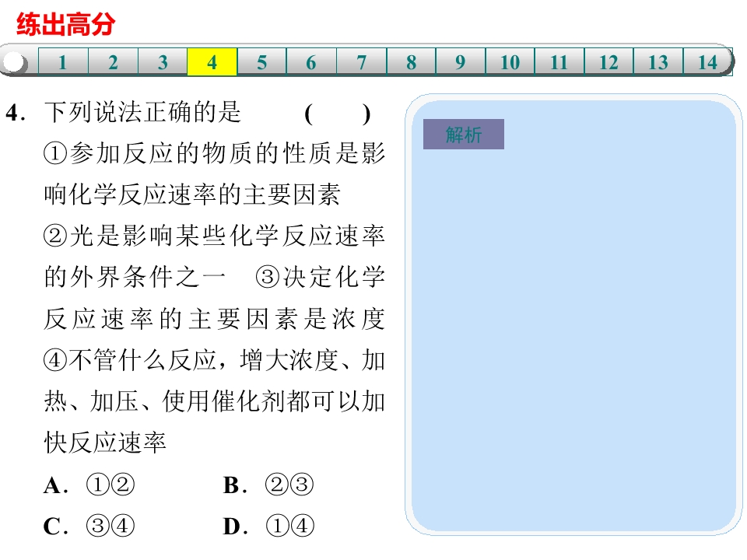Click the 练出高分 heading
747x560 pixels.
click(x=65, y=24)
